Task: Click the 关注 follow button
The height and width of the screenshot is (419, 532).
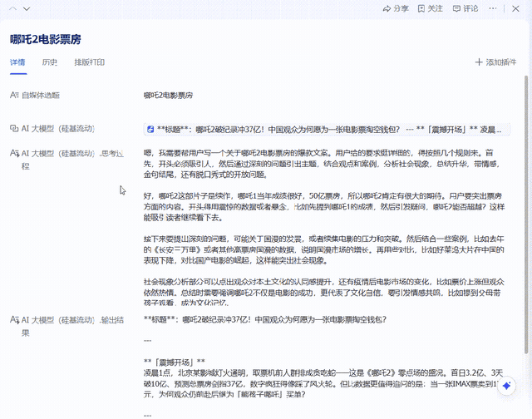Action: (431, 9)
